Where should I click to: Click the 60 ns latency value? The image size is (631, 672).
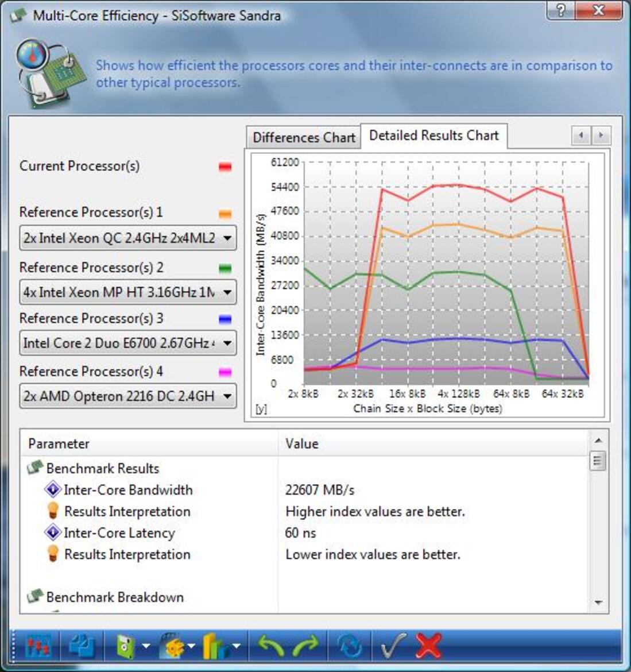[x=300, y=532]
